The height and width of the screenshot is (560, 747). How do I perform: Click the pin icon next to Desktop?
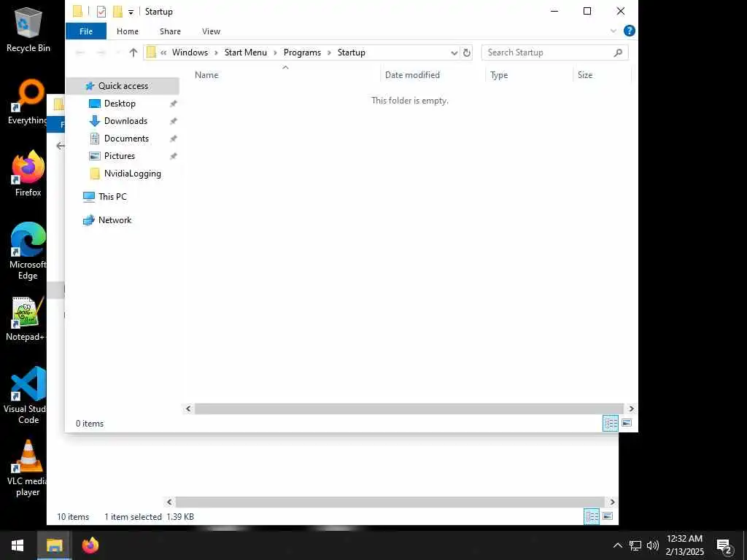174,104
